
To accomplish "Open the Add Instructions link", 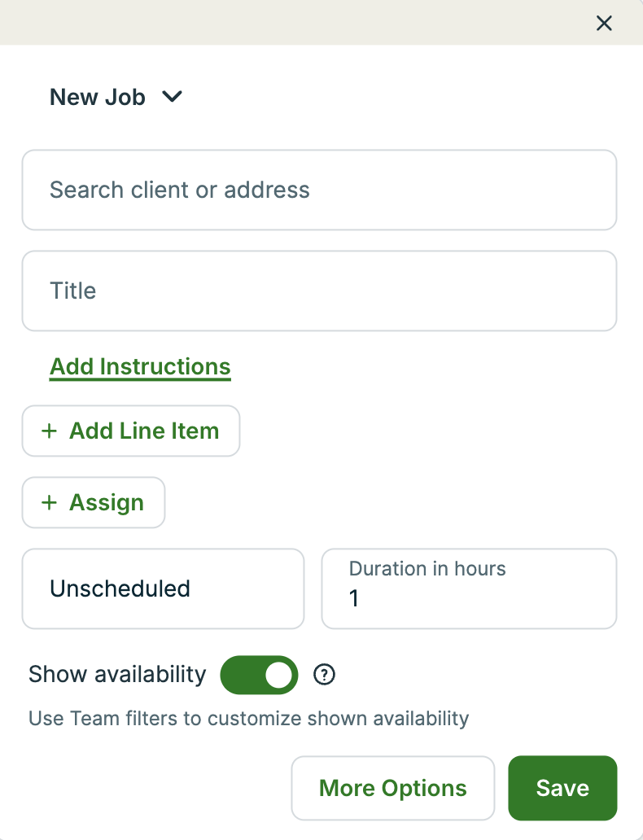I will tap(140, 367).
